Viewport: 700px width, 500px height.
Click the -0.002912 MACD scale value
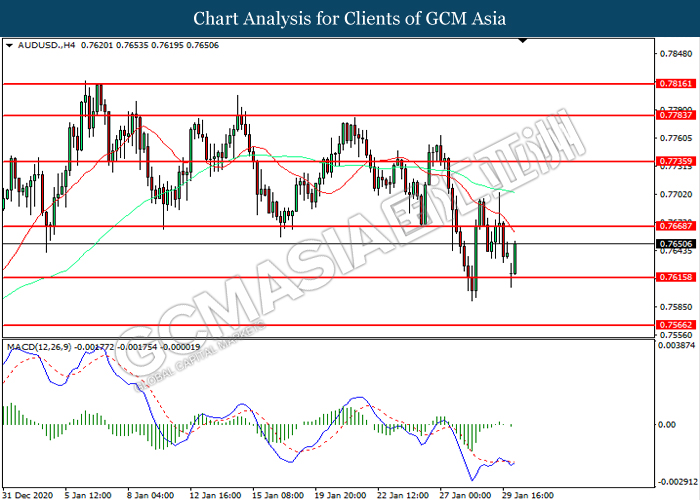(x=677, y=482)
